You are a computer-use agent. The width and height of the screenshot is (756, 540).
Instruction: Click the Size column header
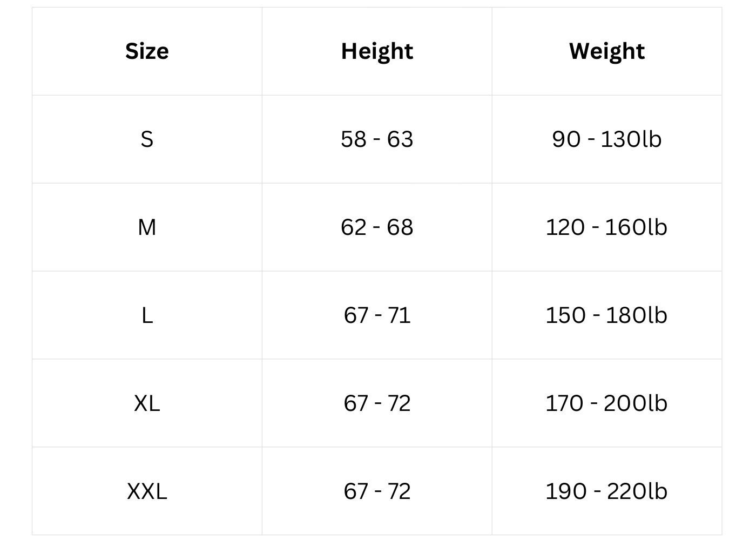click(x=147, y=51)
